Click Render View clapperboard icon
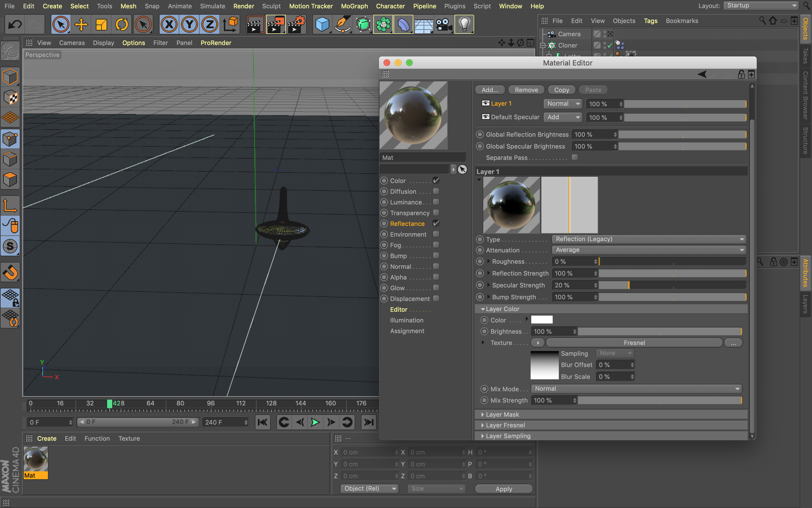The width and height of the screenshot is (812, 508). pyautogui.click(x=255, y=25)
